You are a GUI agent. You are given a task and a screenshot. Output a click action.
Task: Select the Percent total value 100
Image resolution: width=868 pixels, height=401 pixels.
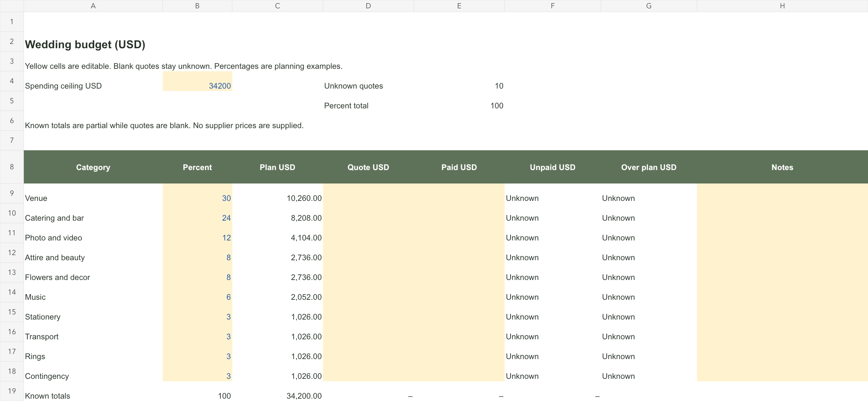459,101
